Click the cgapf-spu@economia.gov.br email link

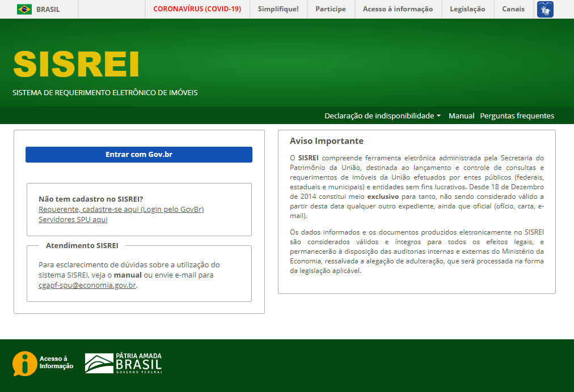[x=86, y=286]
